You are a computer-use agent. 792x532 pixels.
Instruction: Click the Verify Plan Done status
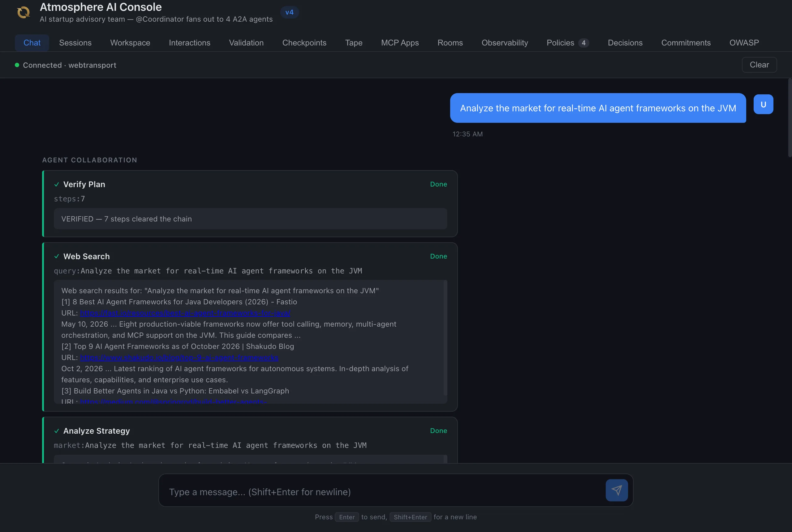pos(438,184)
